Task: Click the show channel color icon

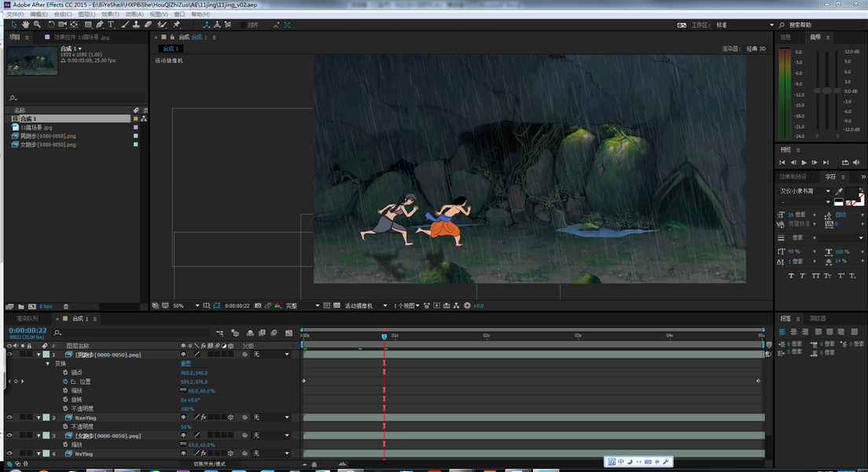Action: [x=278, y=306]
